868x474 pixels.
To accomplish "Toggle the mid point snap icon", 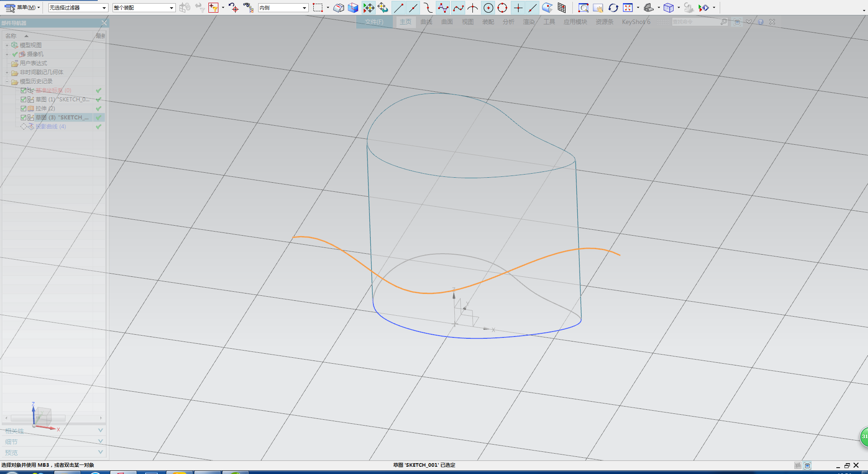I will point(413,8).
